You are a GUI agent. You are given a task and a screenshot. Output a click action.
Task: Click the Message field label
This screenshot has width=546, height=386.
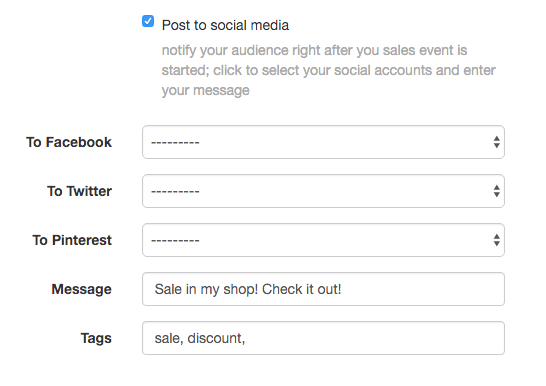(81, 289)
